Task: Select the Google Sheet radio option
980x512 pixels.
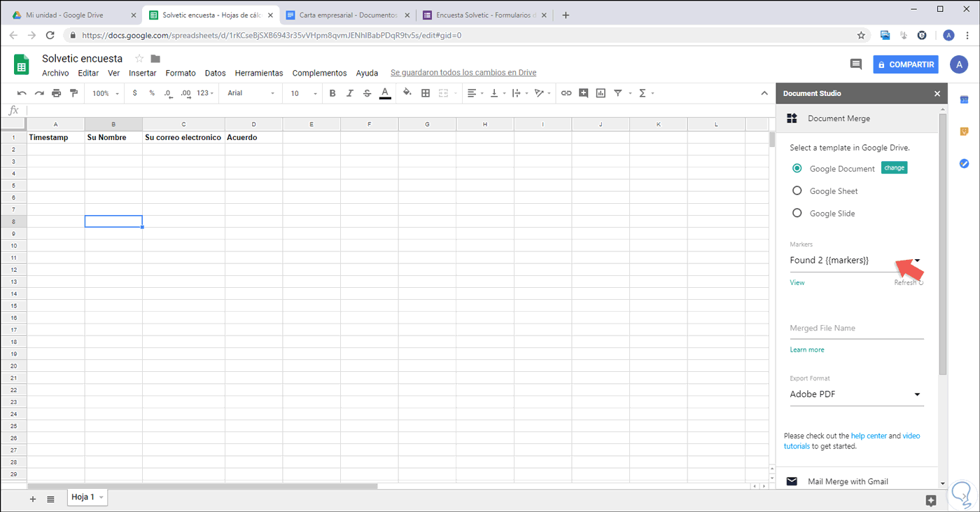Action: pyautogui.click(x=797, y=191)
